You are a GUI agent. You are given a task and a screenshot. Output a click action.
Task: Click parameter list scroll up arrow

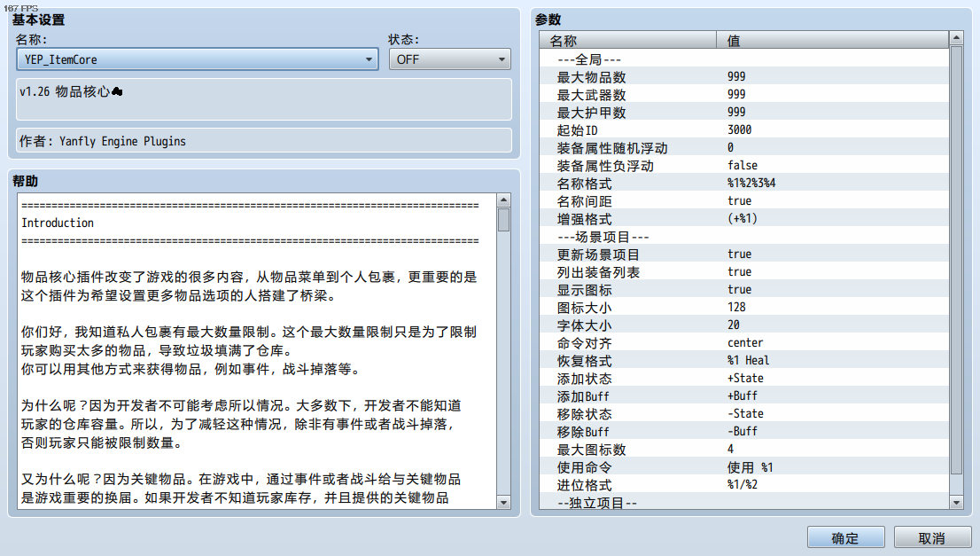956,38
